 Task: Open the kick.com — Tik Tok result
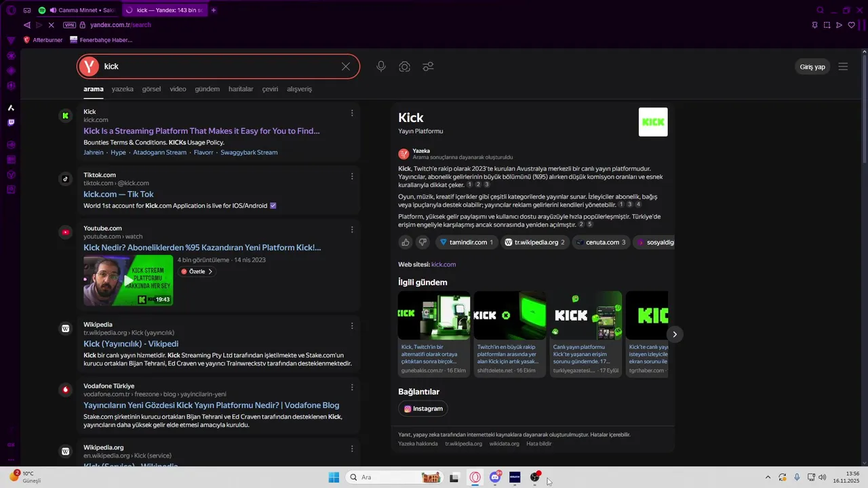point(119,194)
